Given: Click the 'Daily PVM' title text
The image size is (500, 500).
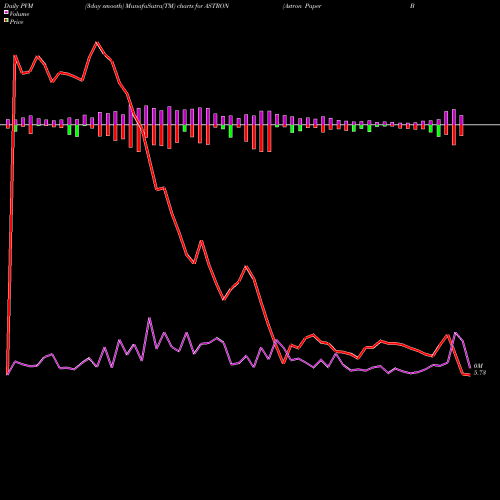Looking at the screenshot, I should pos(19,6).
